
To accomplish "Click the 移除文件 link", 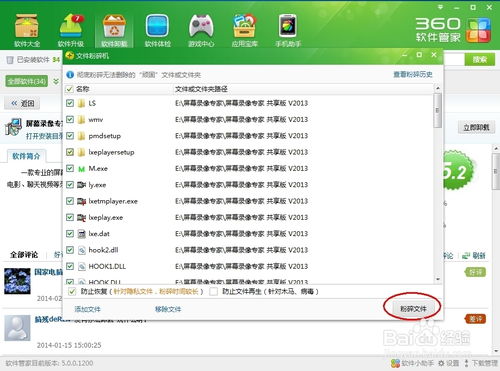I will click(x=168, y=309).
